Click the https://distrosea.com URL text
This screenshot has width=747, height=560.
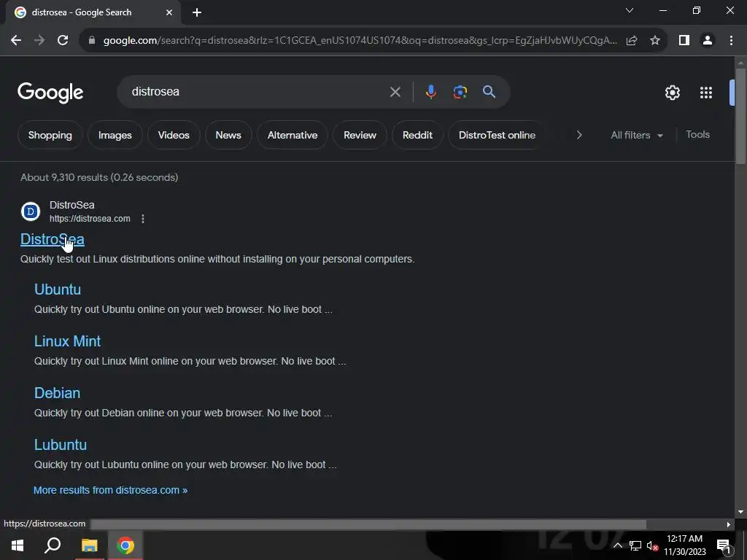pos(90,219)
